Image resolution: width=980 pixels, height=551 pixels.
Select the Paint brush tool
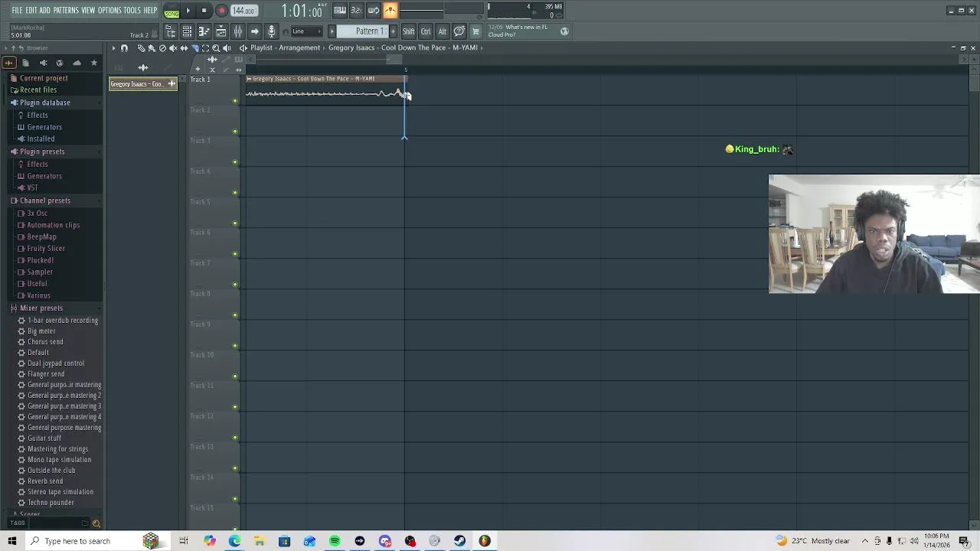pos(151,47)
